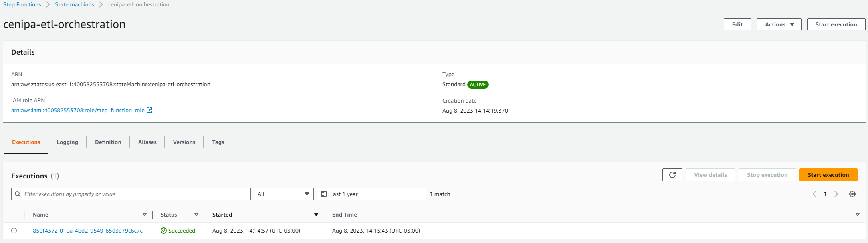Image resolution: width=868 pixels, height=243 pixels.
Task: Click the calendar icon in date range filter
Action: (324, 194)
